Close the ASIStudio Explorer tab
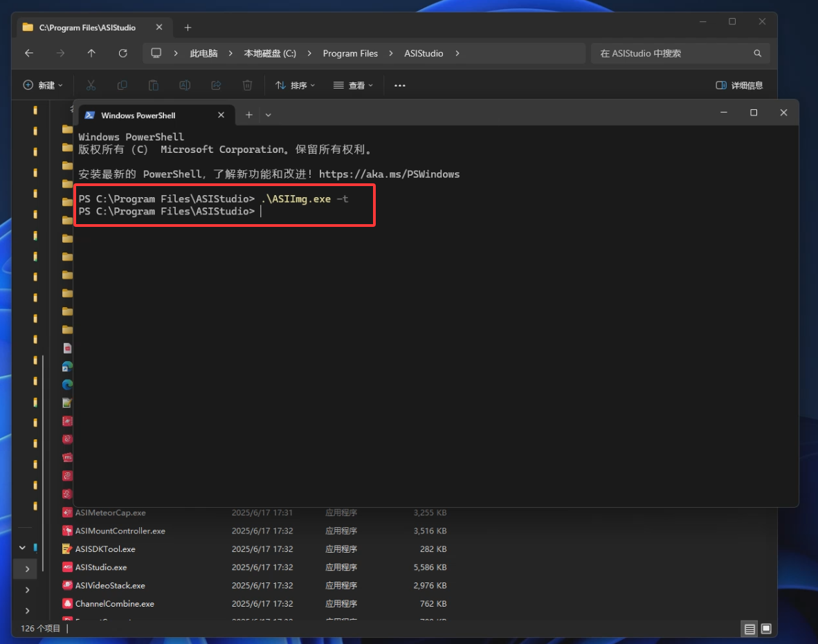 [159, 27]
